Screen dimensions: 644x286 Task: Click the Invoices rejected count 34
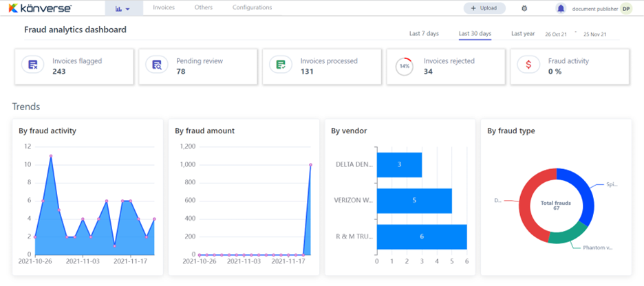click(x=428, y=71)
